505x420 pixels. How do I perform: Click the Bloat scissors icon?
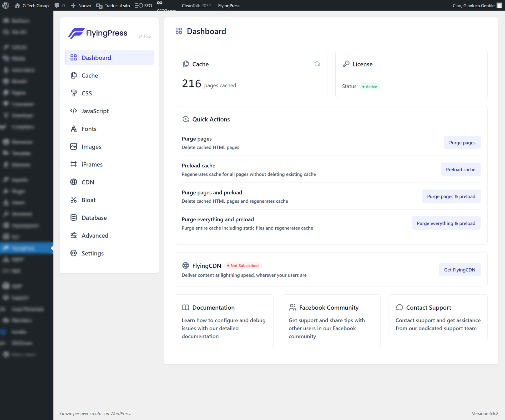74,200
